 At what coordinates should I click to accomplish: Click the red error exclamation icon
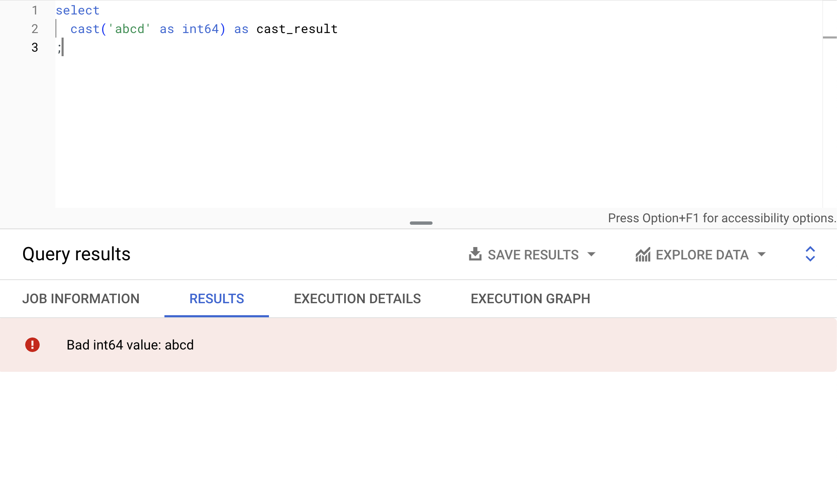[x=32, y=345]
